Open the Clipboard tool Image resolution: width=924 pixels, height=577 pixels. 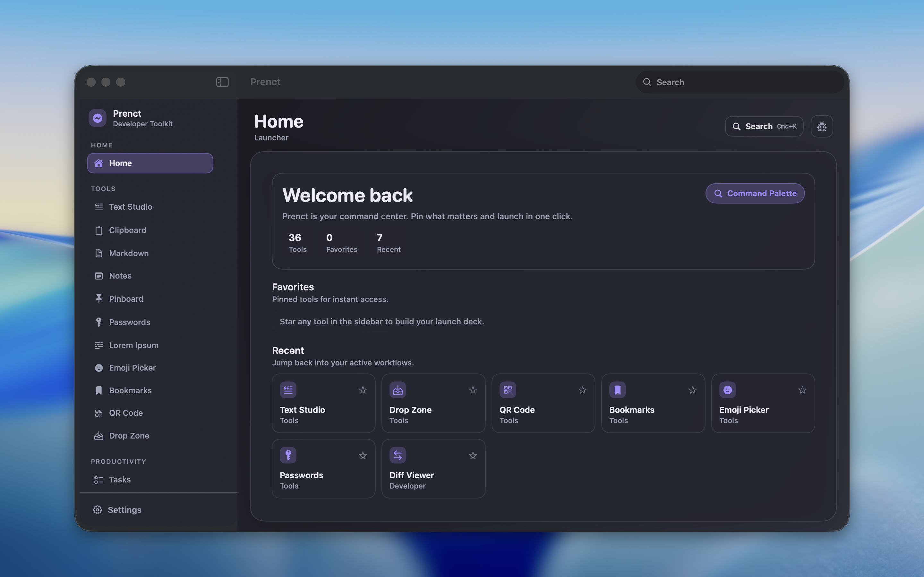tap(127, 230)
